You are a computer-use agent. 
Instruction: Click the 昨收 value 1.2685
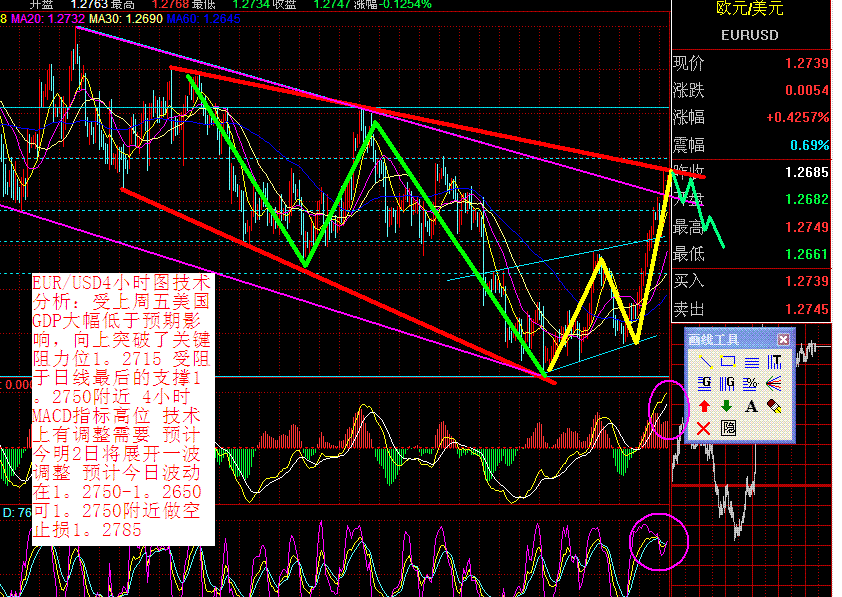pos(807,172)
